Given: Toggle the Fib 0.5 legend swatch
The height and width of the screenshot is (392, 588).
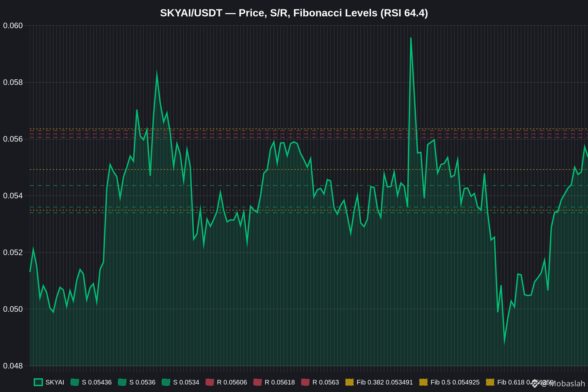Looking at the screenshot, I should [x=423, y=382].
